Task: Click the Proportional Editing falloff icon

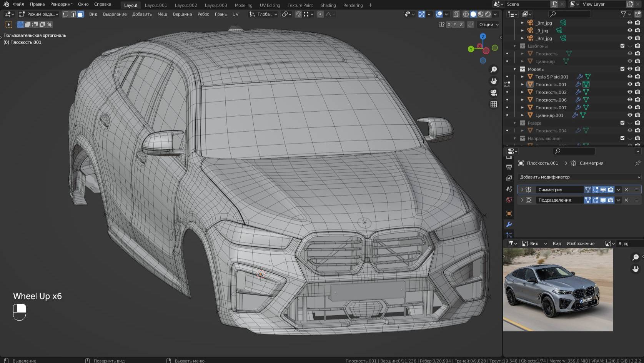Action: coord(328,14)
